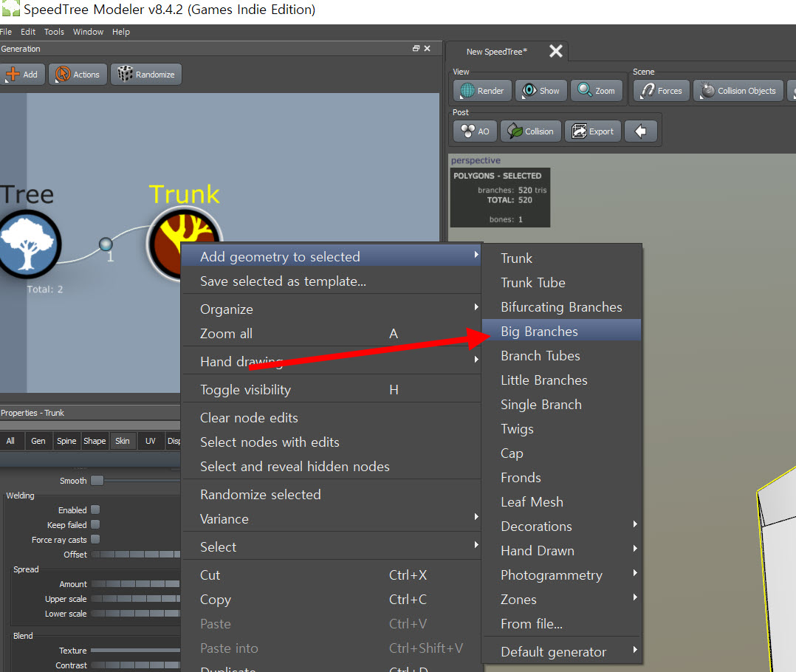Click the left arrow post button
The image size is (796, 672).
641,131
